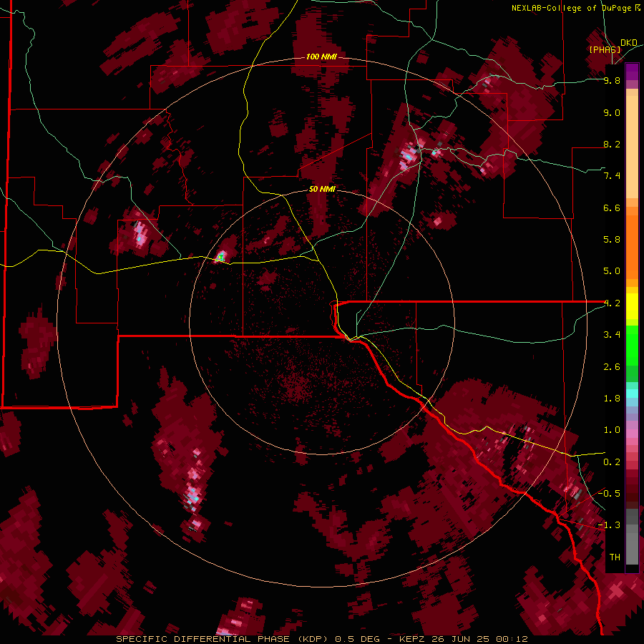Click the -1.3 scale value
644x644 pixels.
point(610,525)
